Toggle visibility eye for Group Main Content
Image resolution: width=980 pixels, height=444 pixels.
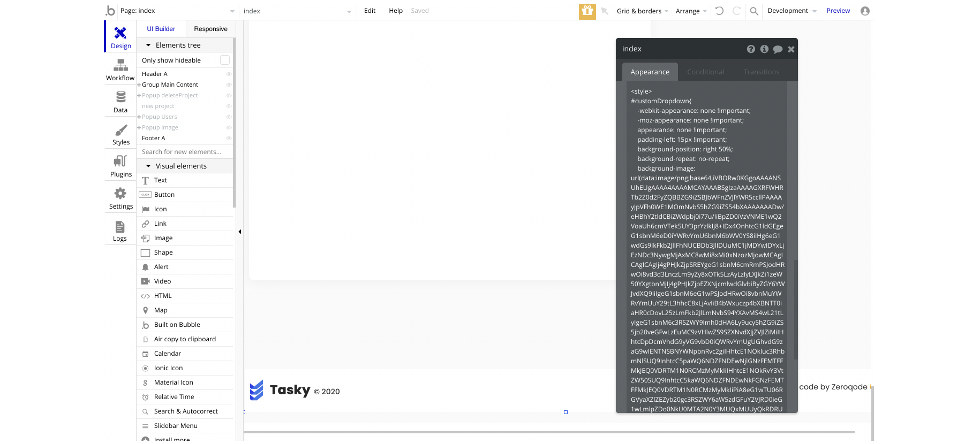[x=229, y=85]
